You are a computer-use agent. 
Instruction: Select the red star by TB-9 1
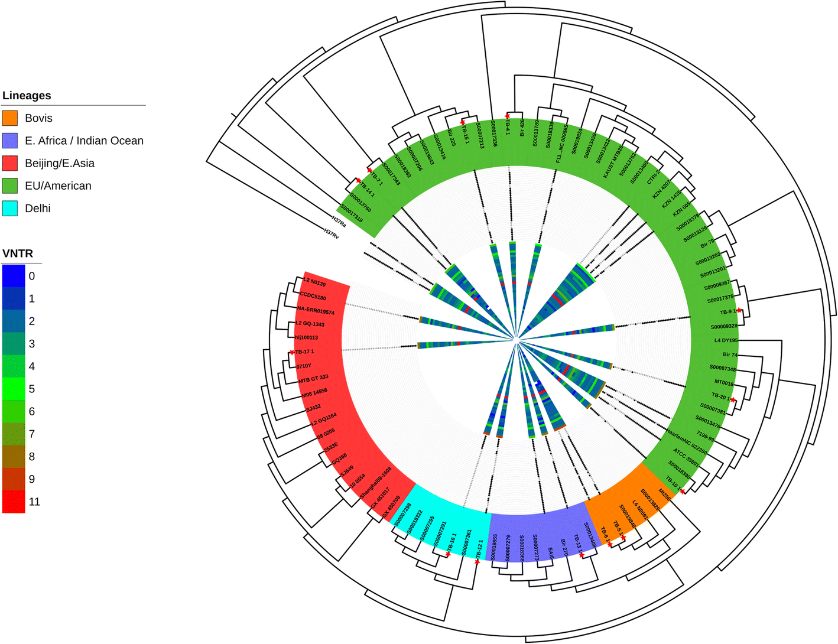point(739,310)
